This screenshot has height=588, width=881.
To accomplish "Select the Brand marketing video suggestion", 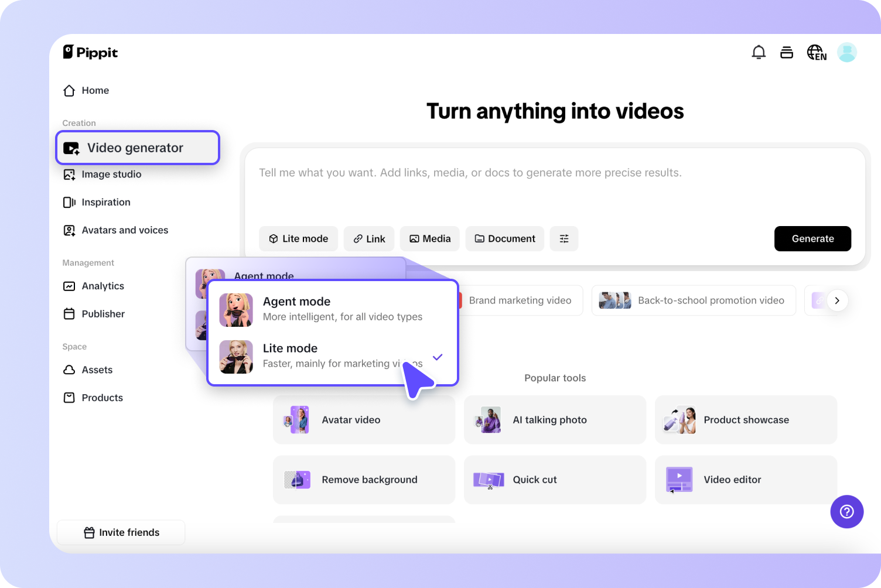I will tap(520, 300).
